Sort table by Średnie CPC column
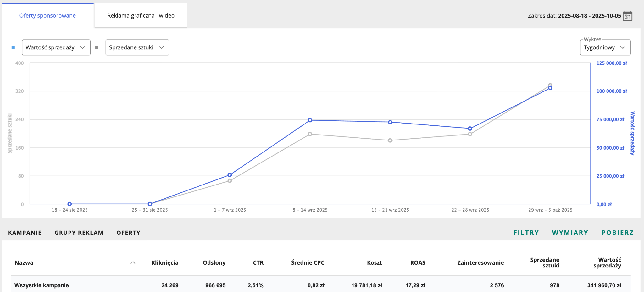Image resolution: width=644 pixels, height=292 pixels. [308, 263]
